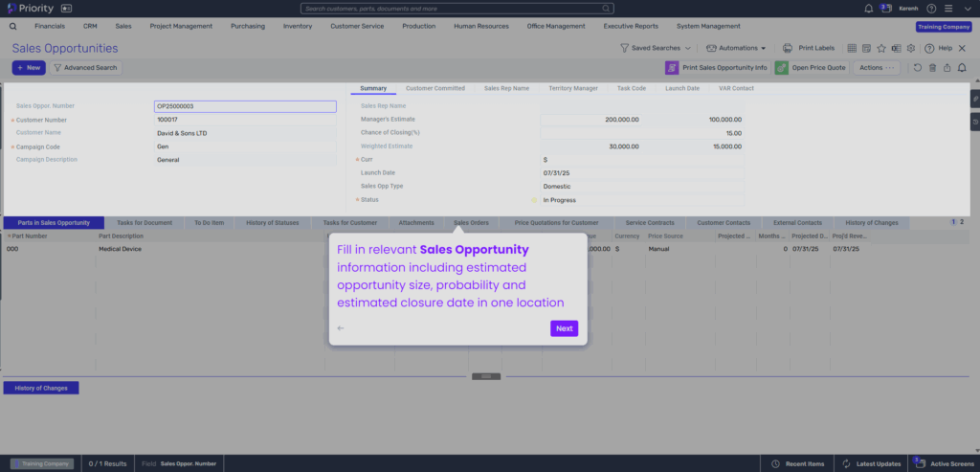Click the New button

[x=29, y=68]
